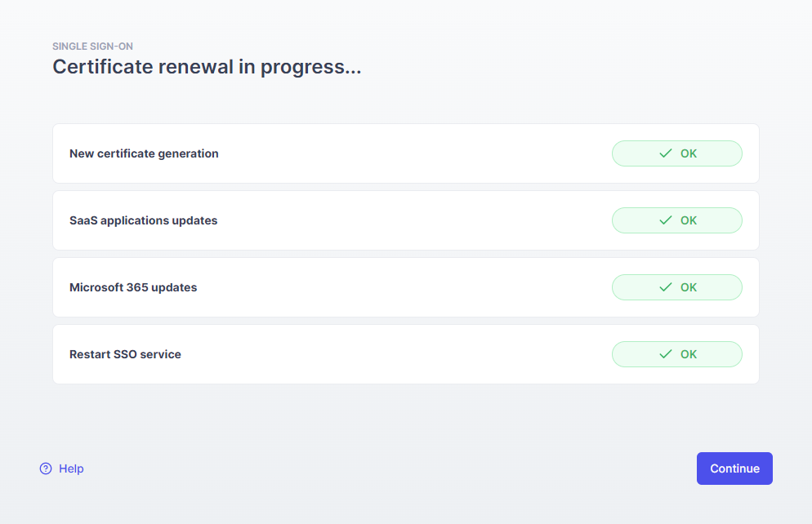The image size is (812, 524).
Task: Click the "Microsoft 365 updates" text label
Action: 133,287
